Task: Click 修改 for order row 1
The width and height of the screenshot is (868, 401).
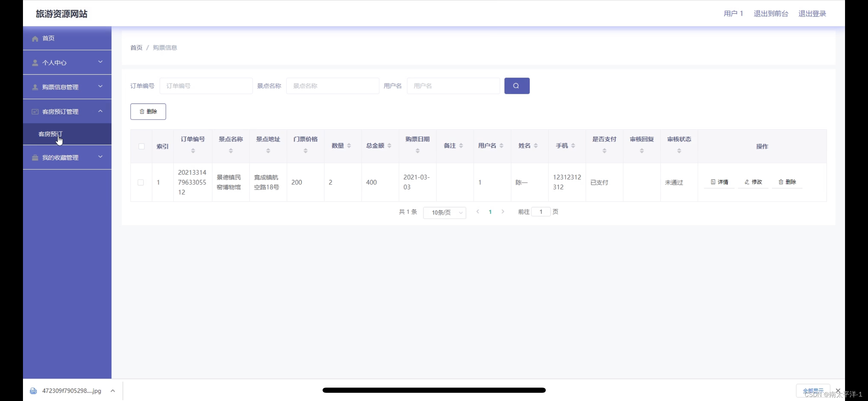Action: click(x=753, y=182)
